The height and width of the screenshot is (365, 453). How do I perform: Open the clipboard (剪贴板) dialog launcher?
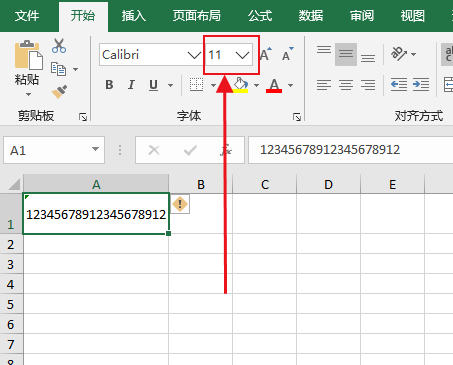pyautogui.click(x=83, y=117)
